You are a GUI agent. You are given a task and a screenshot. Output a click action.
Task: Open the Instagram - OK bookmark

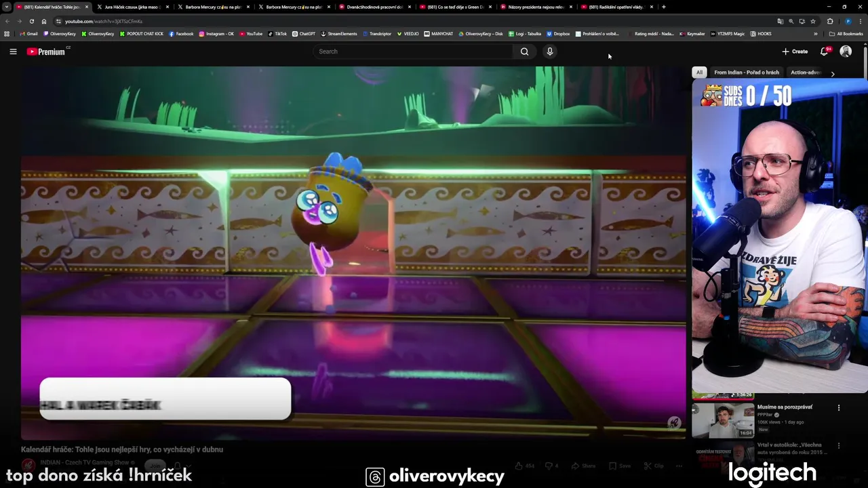[216, 33]
